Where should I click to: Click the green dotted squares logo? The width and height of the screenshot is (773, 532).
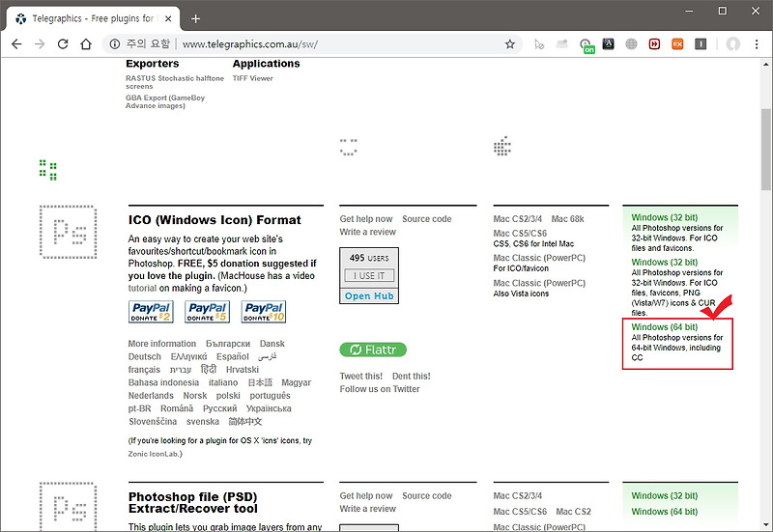click(47, 170)
